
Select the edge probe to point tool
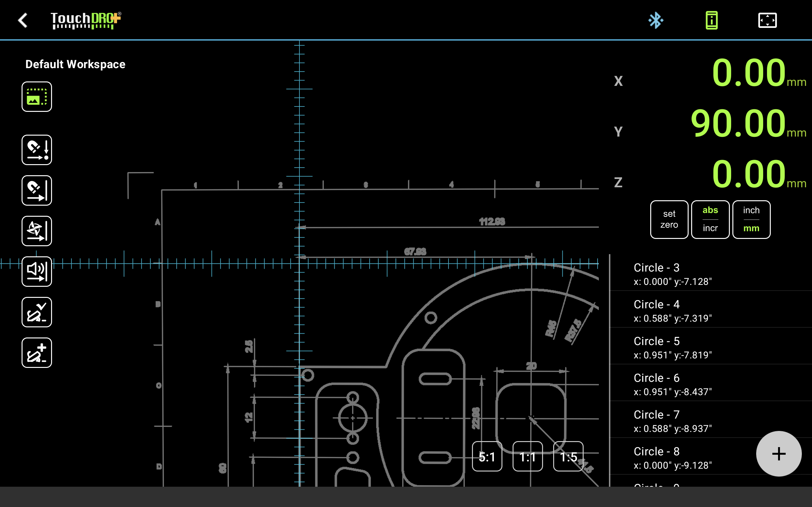[x=36, y=150]
